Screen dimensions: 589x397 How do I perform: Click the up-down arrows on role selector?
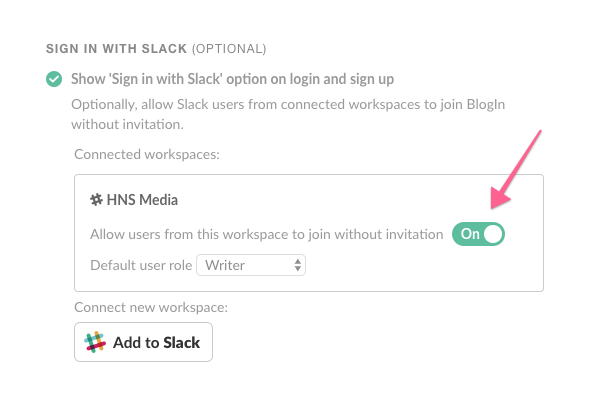298,265
